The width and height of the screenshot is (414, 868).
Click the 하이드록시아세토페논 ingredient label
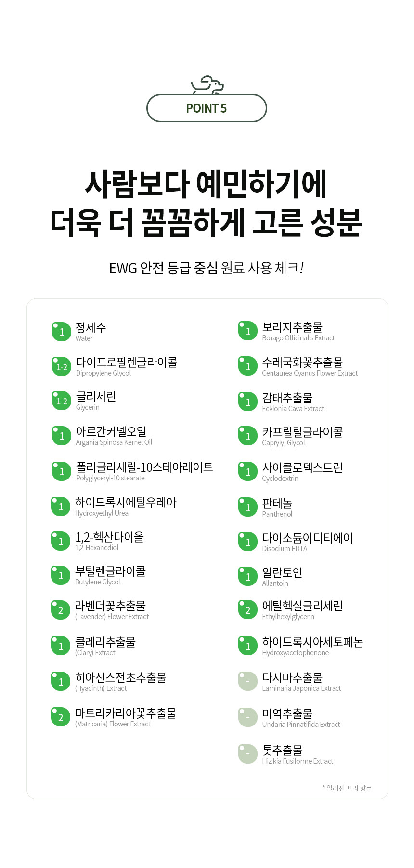[312, 642]
